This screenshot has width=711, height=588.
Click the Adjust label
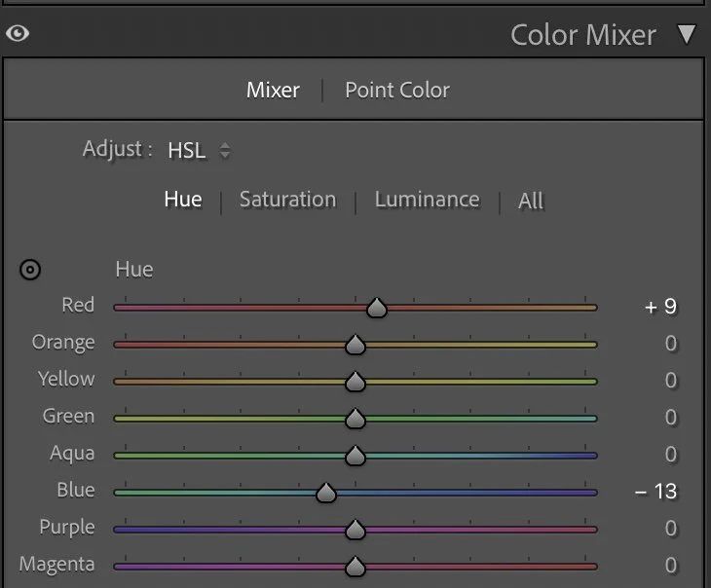pyautogui.click(x=118, y=149)
